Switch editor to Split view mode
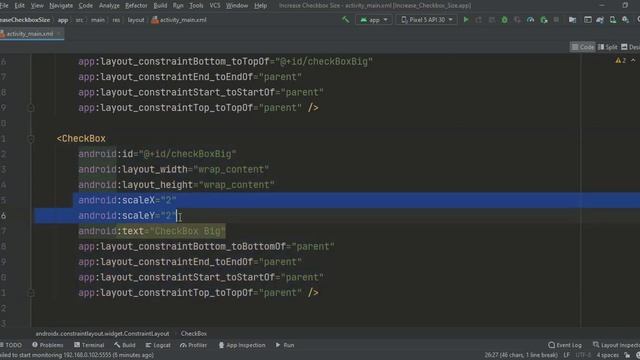 click(607, 47)
